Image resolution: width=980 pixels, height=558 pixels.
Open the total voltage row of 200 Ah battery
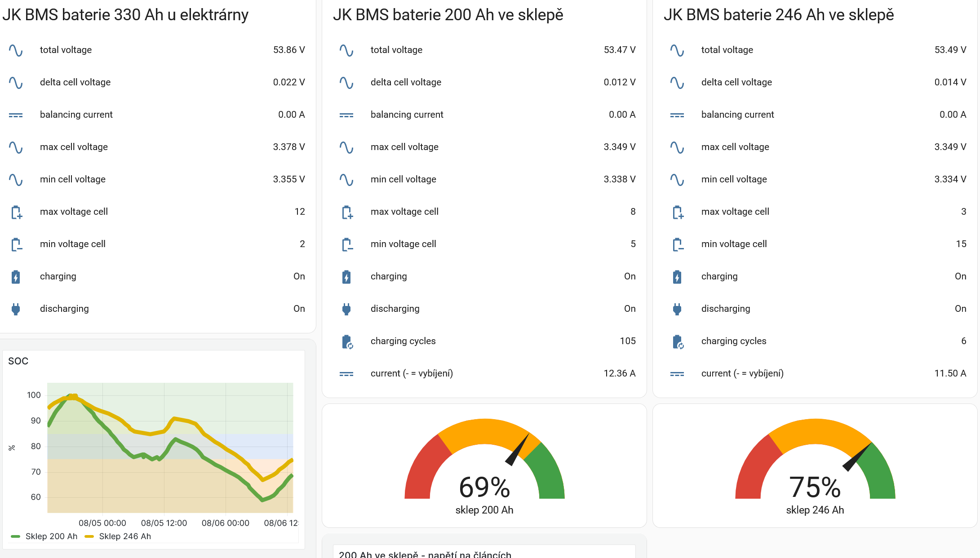click(x=396, y=50)
